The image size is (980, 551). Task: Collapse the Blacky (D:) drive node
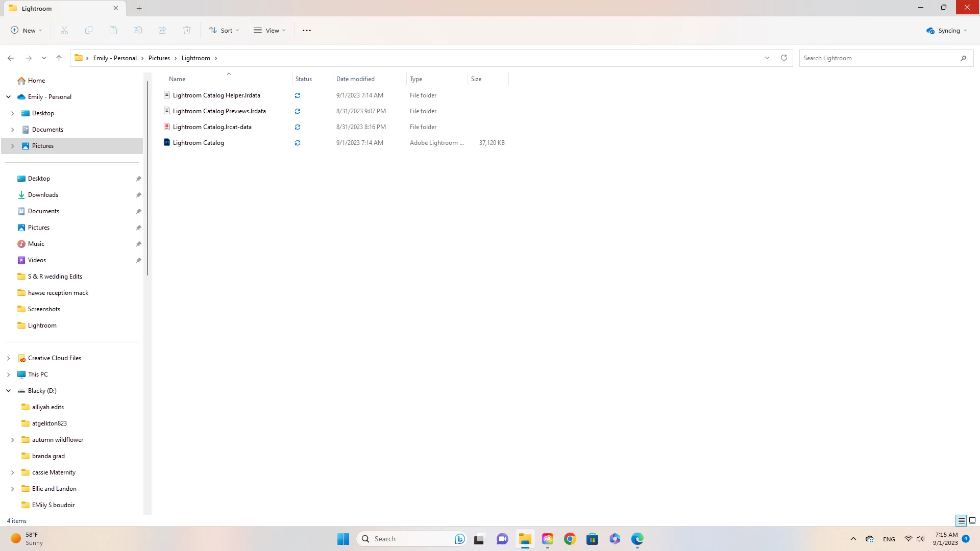point(9,391)
